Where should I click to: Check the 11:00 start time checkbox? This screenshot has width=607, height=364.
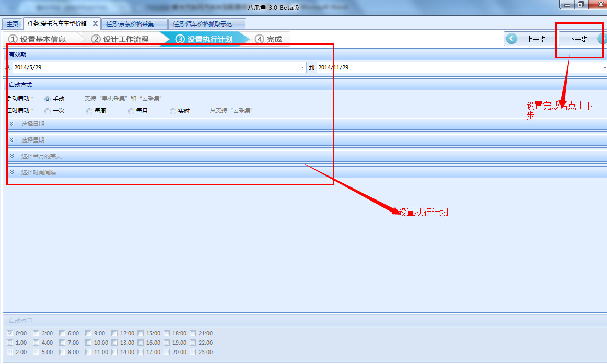[88, 352]
